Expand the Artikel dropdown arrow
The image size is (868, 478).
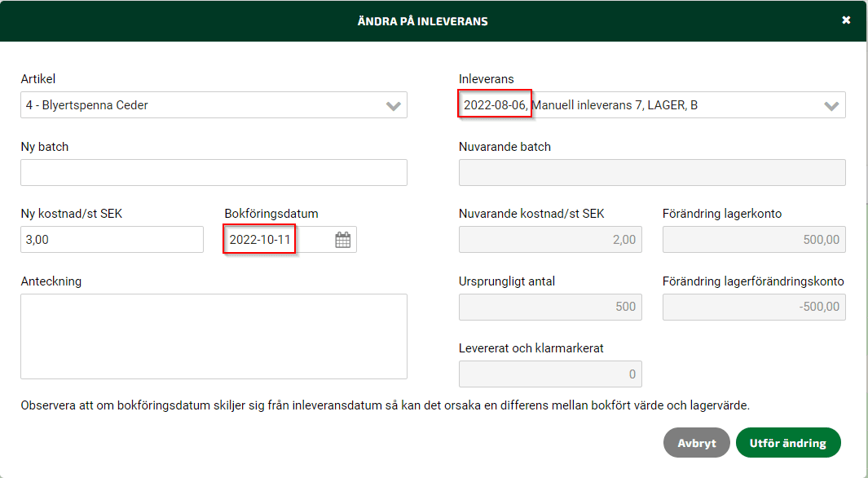(x=393, y=106)
